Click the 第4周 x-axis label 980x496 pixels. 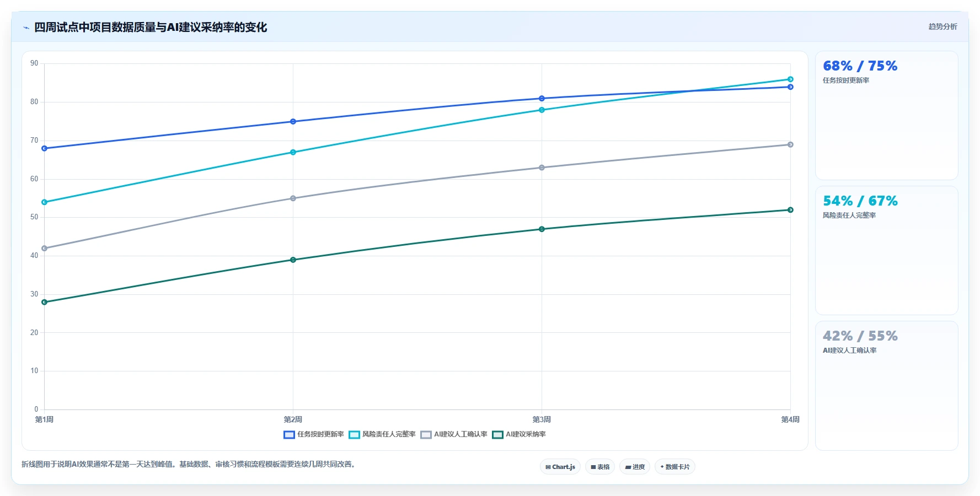[x=790, y=420]
